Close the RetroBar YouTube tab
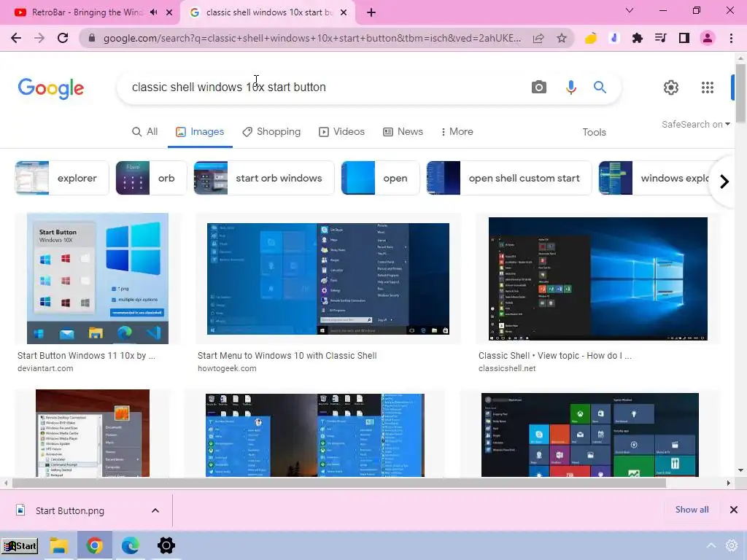The height and width of the screenshot is (560, 747). (x=169, y=12)
